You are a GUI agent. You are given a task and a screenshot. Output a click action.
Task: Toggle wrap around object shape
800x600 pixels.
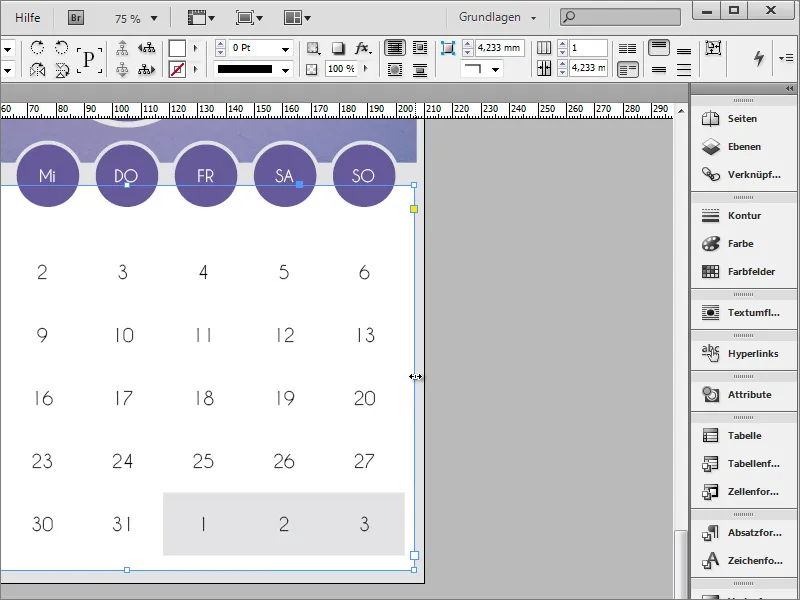click(x=395, y=69)
